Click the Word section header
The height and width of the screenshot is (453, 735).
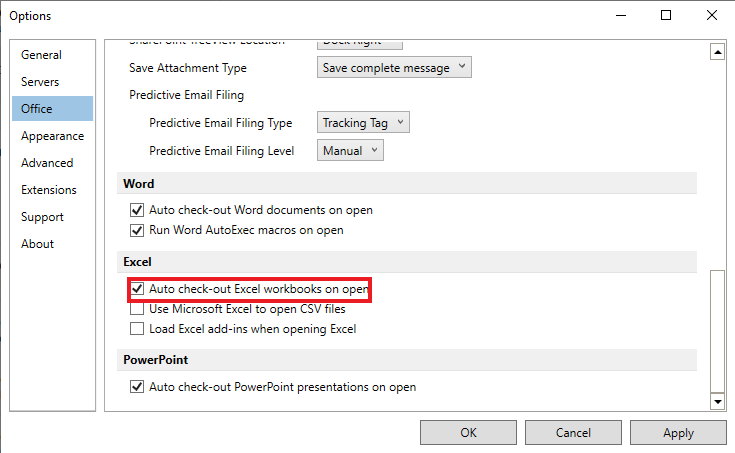click(406, 183)
